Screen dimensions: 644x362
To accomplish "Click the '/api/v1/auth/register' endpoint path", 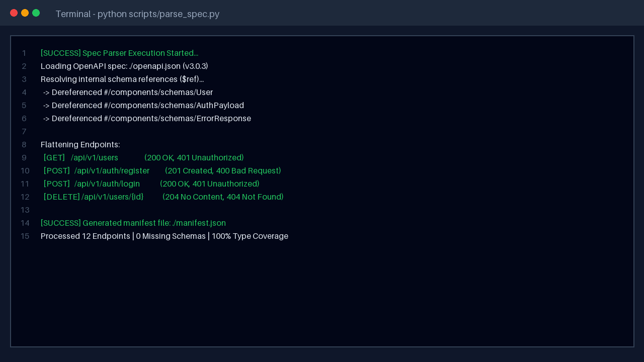I will [112, 171].
